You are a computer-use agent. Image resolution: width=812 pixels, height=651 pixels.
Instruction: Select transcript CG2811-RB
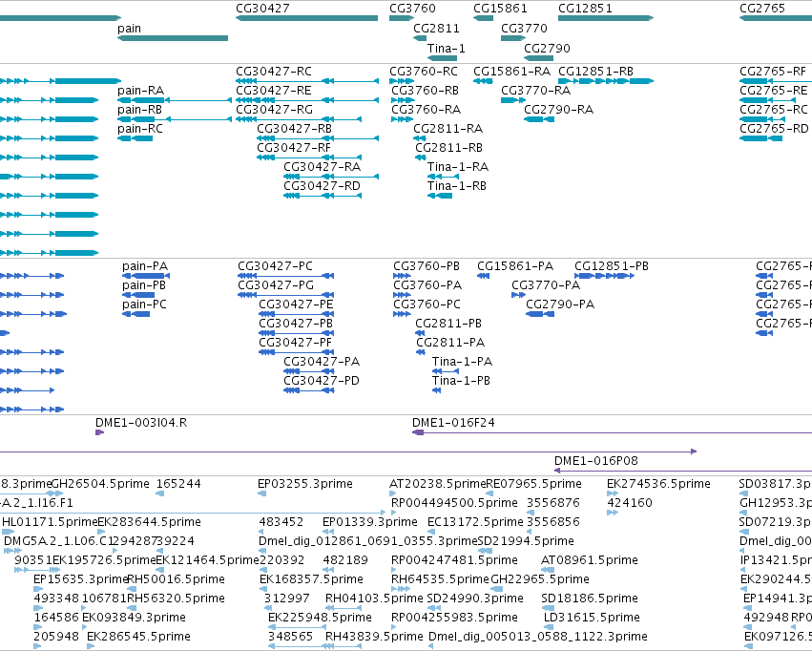(448, 148)
